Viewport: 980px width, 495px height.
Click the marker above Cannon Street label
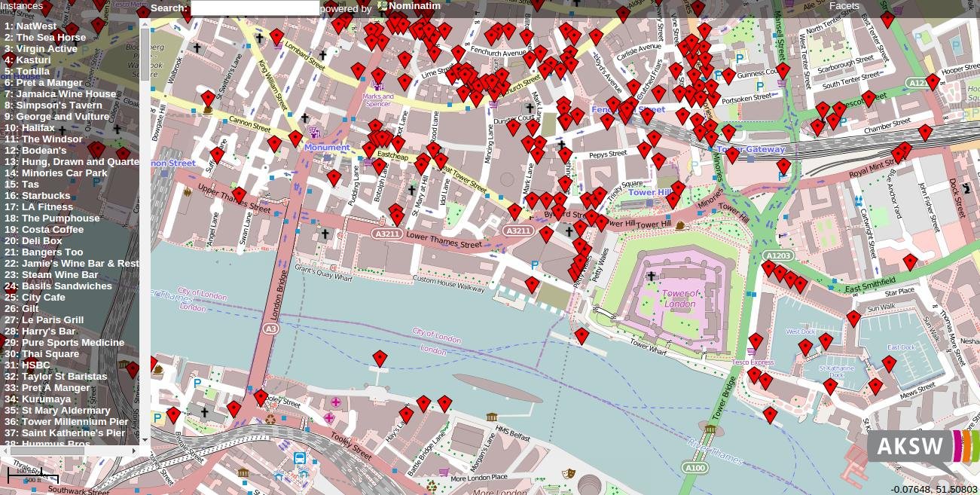(208, 98)
